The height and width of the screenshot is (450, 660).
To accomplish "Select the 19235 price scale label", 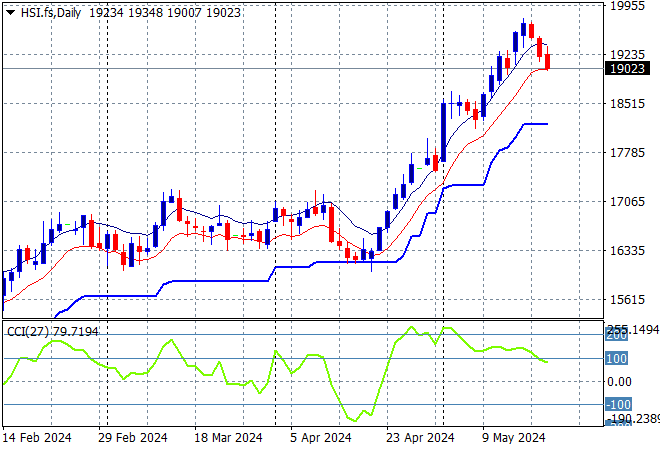I will (x=628, y=55).
